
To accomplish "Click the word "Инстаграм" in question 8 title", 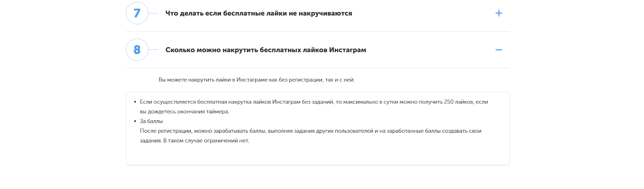I will pyautogui.click(x=348, y=50).
